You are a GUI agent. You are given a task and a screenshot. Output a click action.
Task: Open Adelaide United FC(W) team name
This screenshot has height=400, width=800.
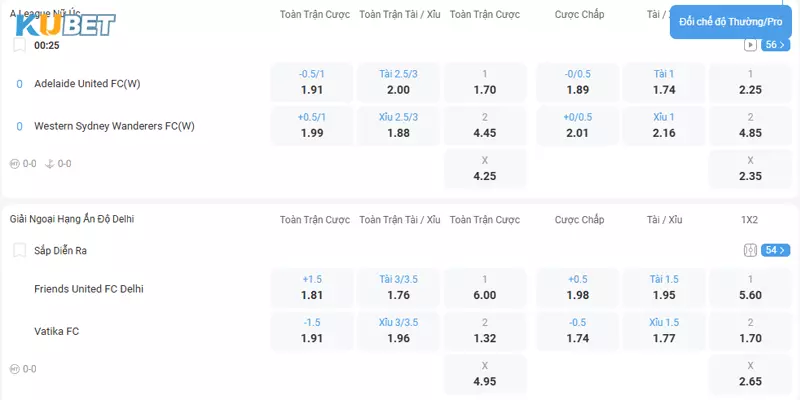pos(87,83)
